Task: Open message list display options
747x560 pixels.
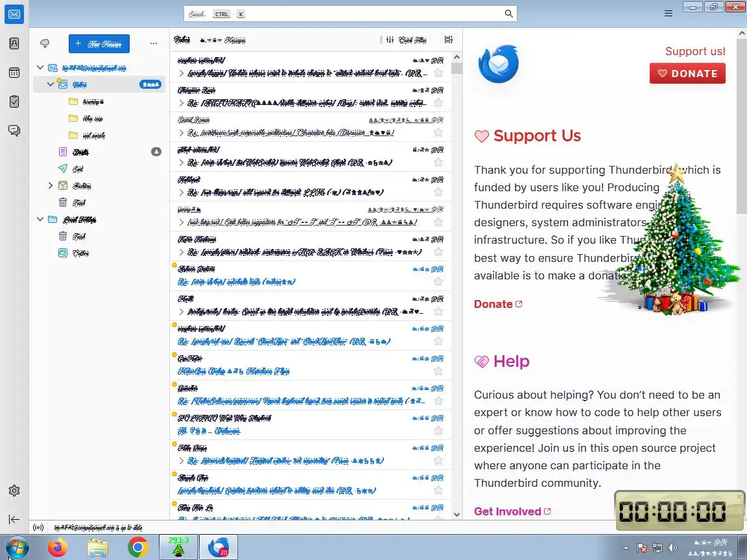Action: 448,40
